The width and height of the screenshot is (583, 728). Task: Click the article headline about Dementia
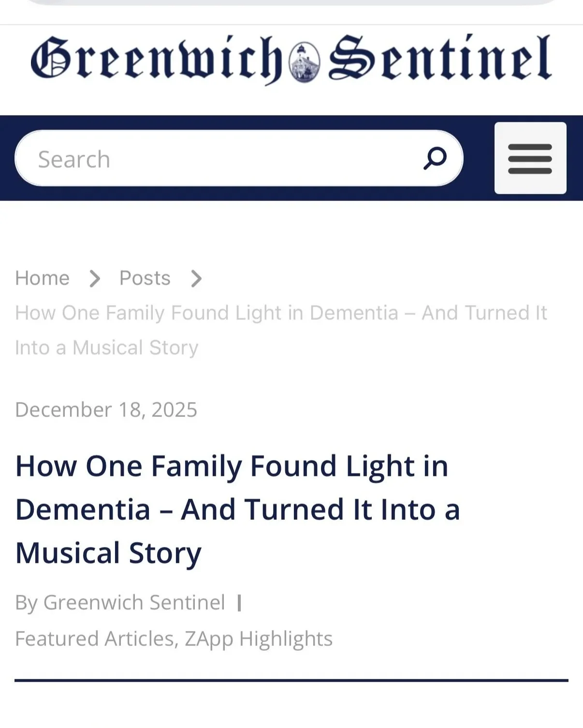(x=237, y=510)
